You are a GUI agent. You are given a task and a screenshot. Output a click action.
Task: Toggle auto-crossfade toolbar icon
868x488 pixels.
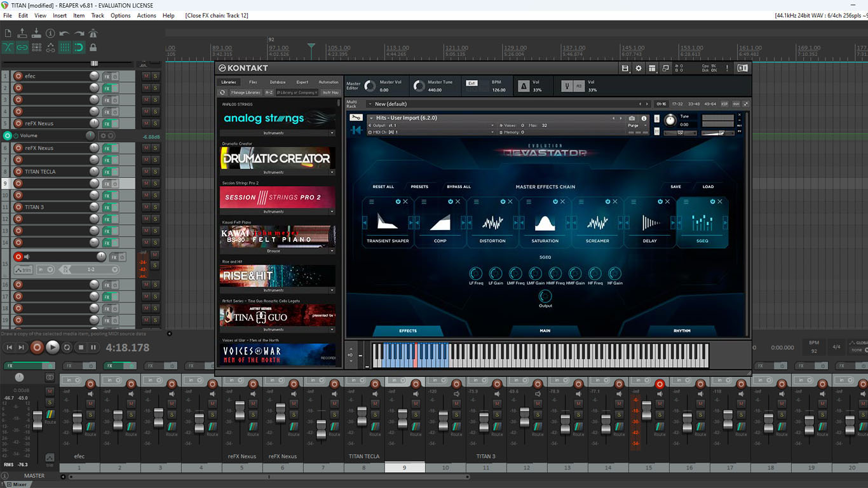(x=8, y=47)
